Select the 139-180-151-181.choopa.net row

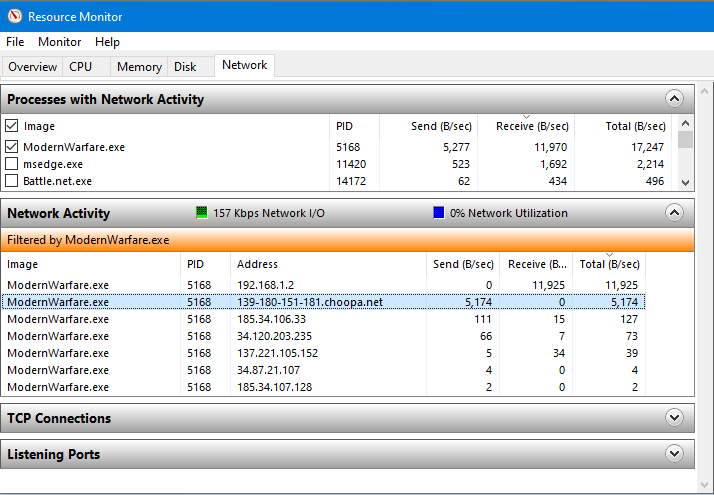tap(323, 302)
